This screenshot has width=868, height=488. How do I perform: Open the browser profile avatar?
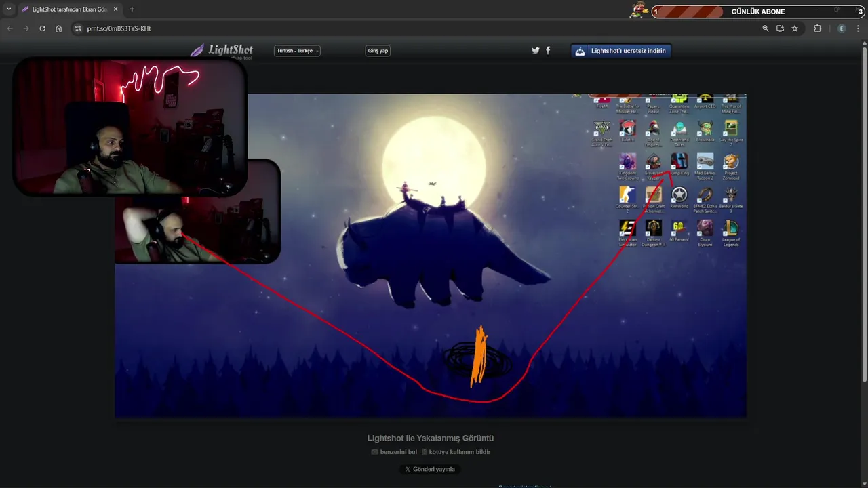tap(842, 28)
